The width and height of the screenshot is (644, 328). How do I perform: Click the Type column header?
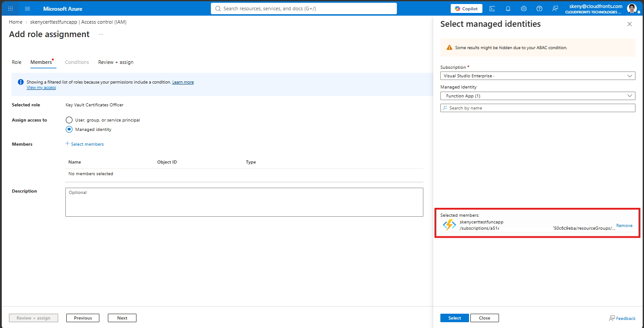click(251, 162)
